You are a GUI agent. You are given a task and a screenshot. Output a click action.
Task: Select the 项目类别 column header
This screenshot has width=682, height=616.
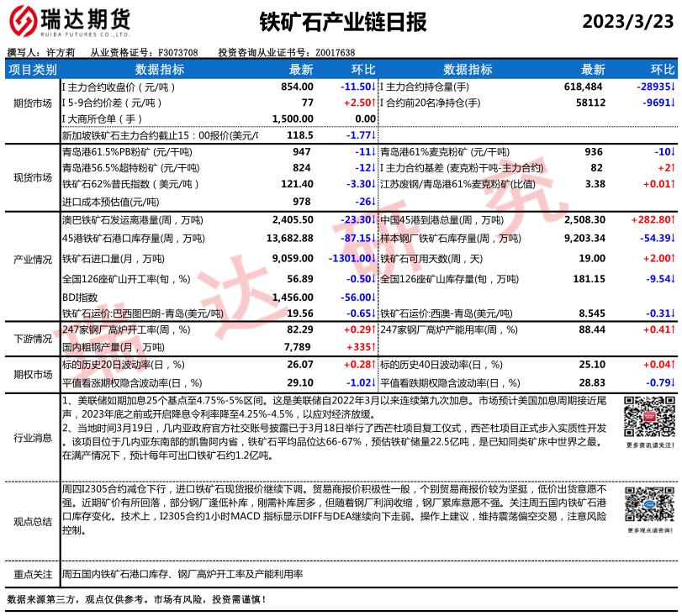32,69
